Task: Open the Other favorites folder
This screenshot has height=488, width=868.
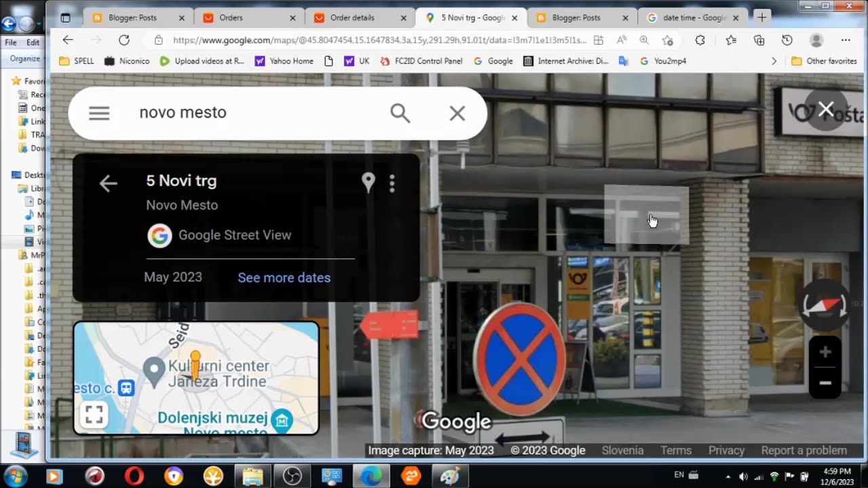Action: pos(824,61)
